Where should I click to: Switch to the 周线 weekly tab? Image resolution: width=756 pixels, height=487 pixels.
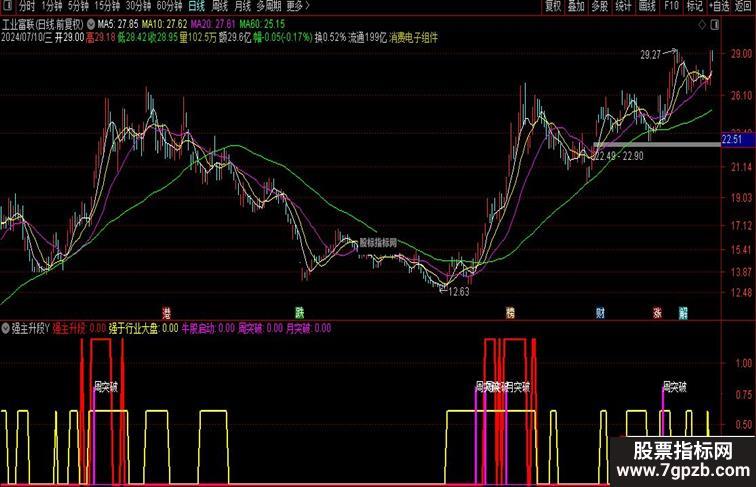[x=220, y=6]
